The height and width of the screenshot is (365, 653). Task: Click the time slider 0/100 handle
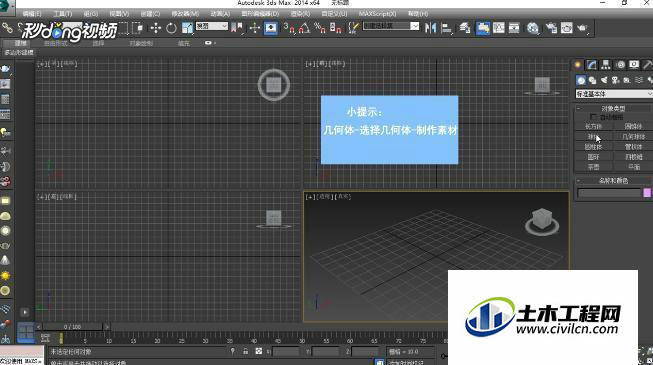(72, 327)
